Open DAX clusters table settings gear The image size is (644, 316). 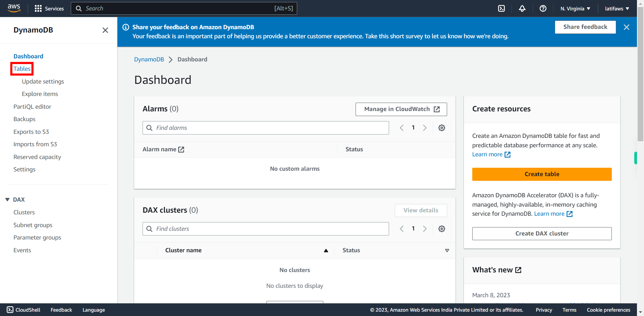442,229
